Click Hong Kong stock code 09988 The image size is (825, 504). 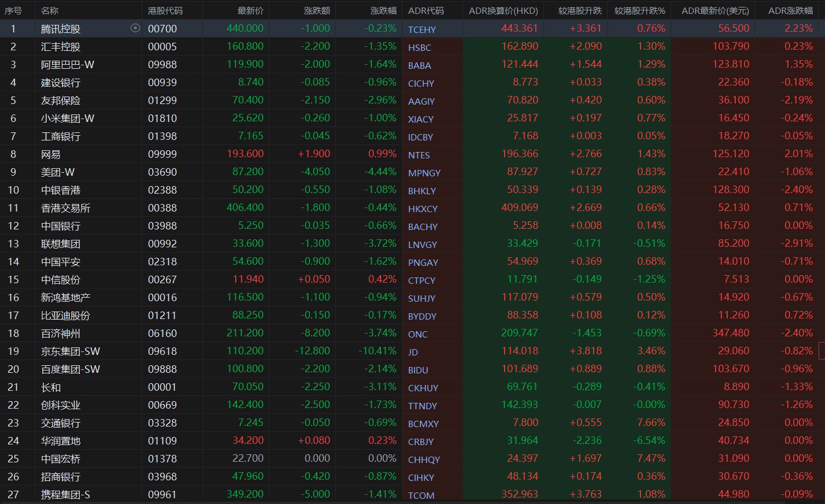pyautogui.click(x=162, y=64)
